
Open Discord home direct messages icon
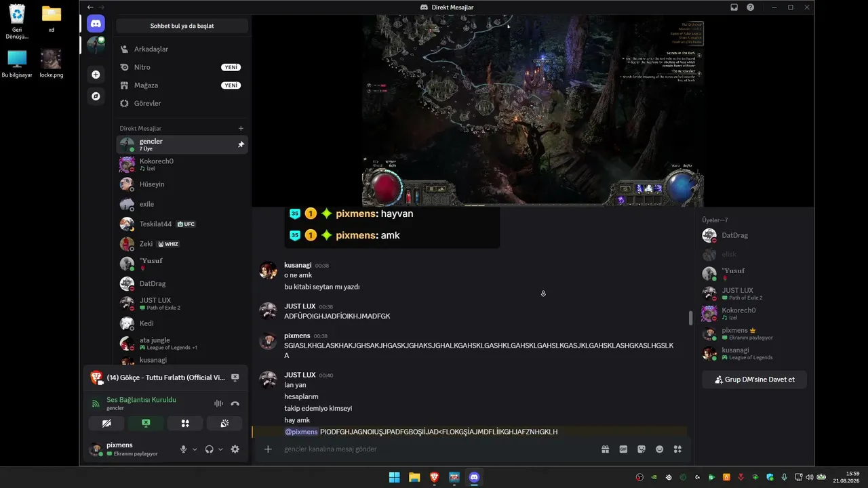tap(96, 24)
